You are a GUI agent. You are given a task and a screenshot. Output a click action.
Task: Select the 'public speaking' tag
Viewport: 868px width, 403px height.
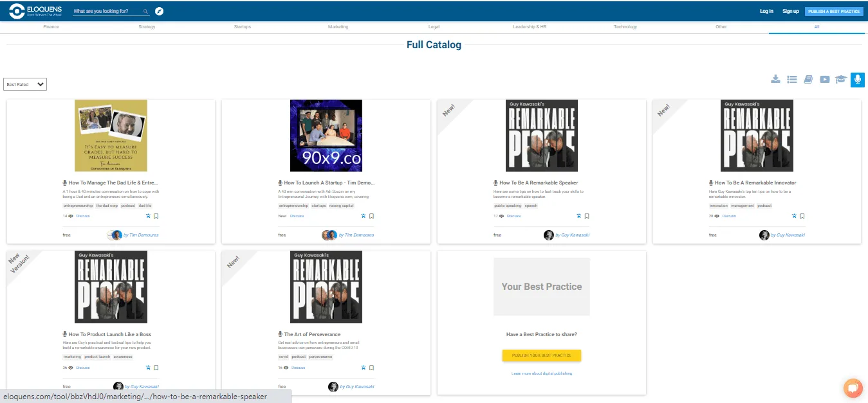[508, 206]
